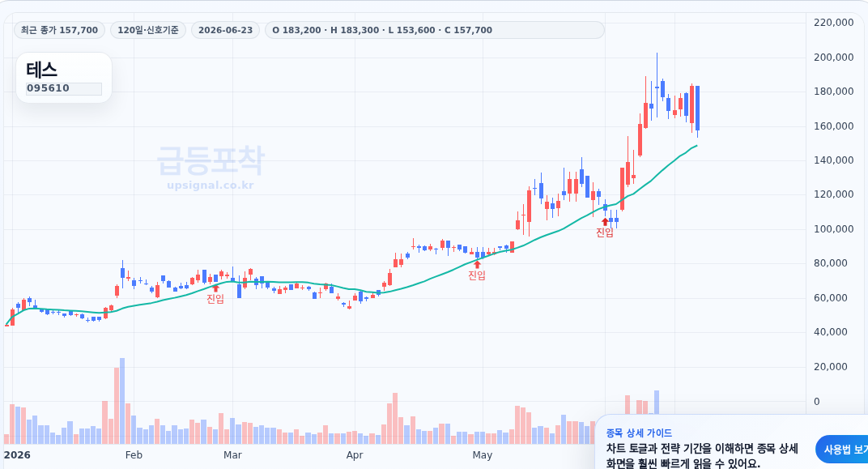
Task: Click the tallest blue volume bar before Feb
Action: (122, 401)
